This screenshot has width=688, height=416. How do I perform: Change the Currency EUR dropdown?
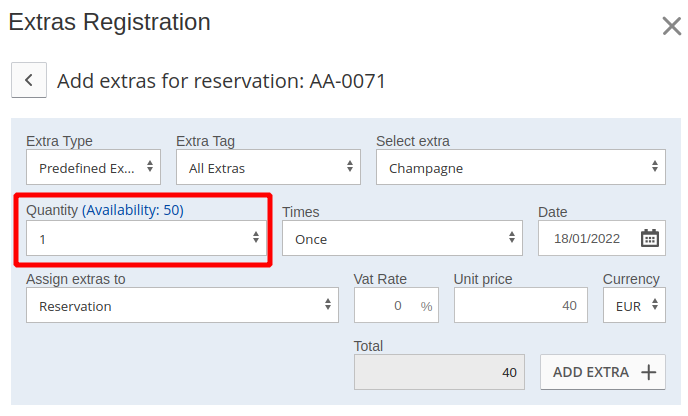634,306
